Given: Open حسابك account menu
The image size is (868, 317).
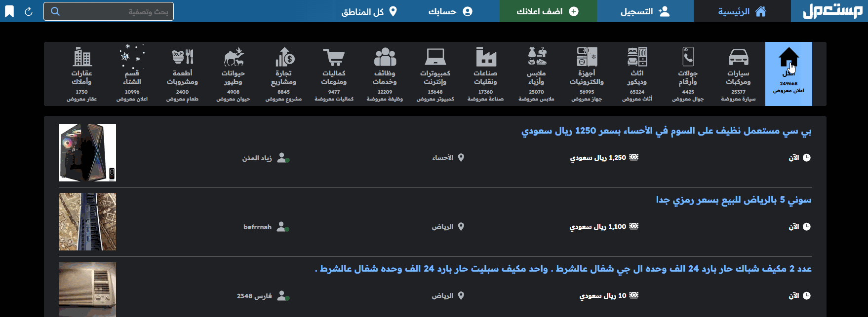Looking at the screenshot, I should pyautogui.click(x=450, y=11).
